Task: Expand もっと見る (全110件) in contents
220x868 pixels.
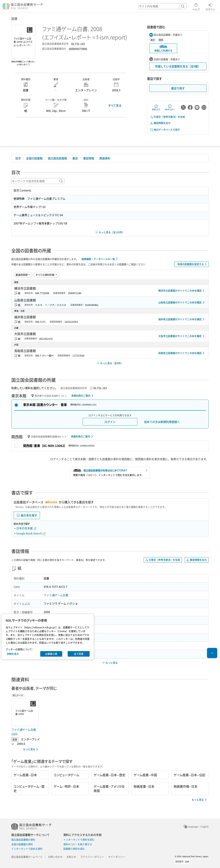Action: (x=110, y=232)
